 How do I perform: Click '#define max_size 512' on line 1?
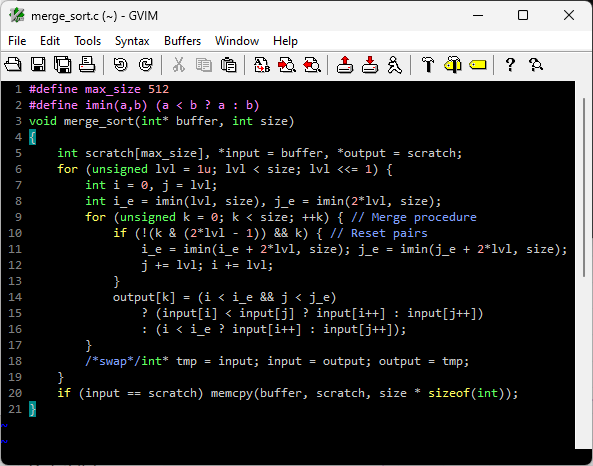click(x=99, y=89)
